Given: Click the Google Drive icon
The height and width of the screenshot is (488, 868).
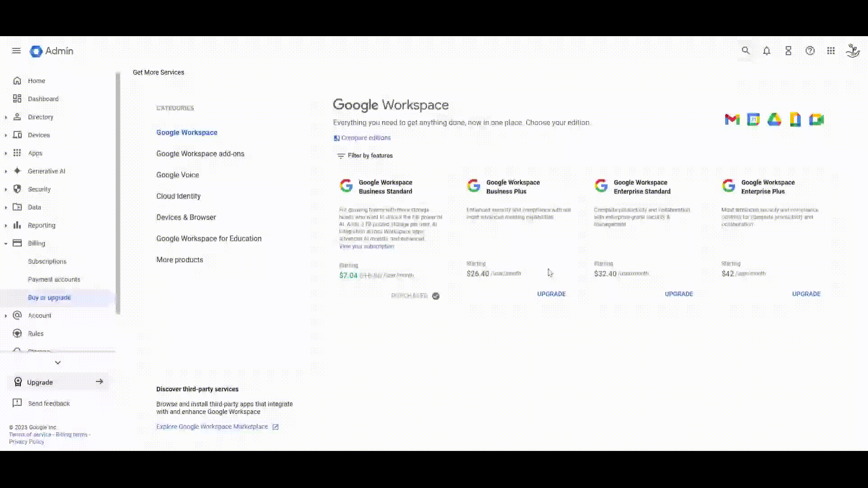Looking at the screenshot, I should point(774,120).
